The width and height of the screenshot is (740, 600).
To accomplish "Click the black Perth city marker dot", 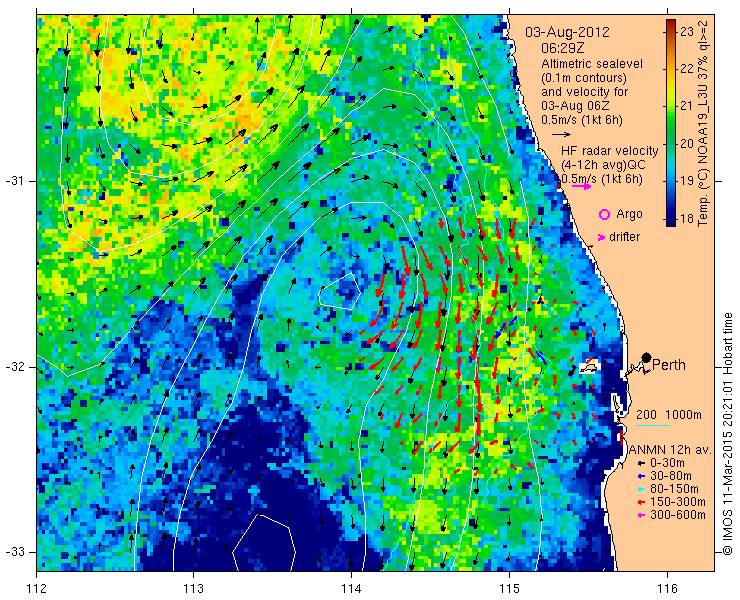I will pyautogui.click(x=646, y=357).
